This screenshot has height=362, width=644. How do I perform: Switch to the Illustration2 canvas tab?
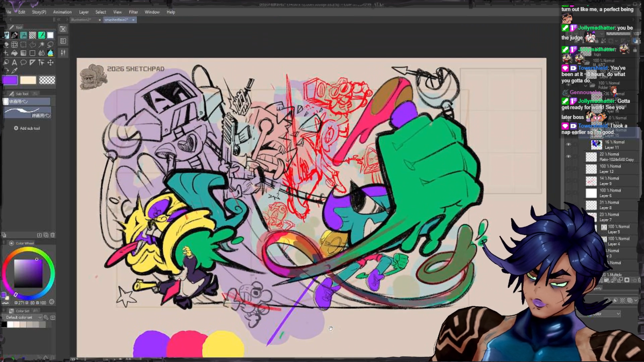click(81, 20)
